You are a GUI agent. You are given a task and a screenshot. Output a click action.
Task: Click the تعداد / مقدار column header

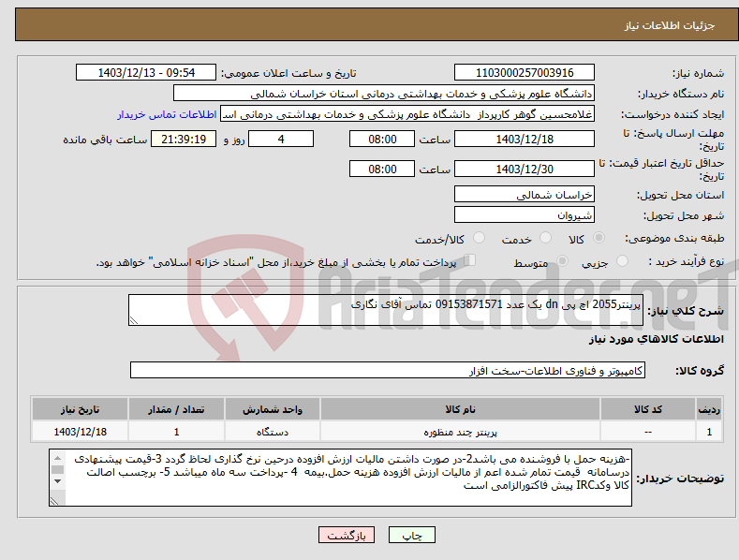[176, 409]
